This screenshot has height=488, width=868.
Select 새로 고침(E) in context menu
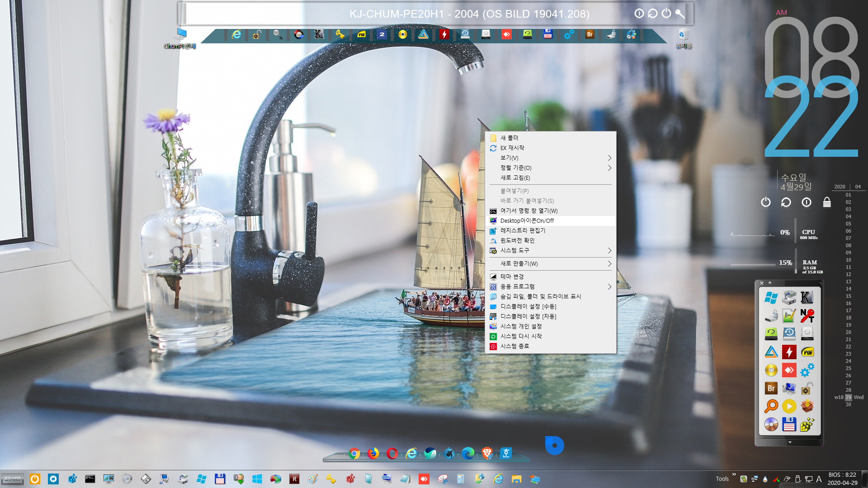pos(551,178)
